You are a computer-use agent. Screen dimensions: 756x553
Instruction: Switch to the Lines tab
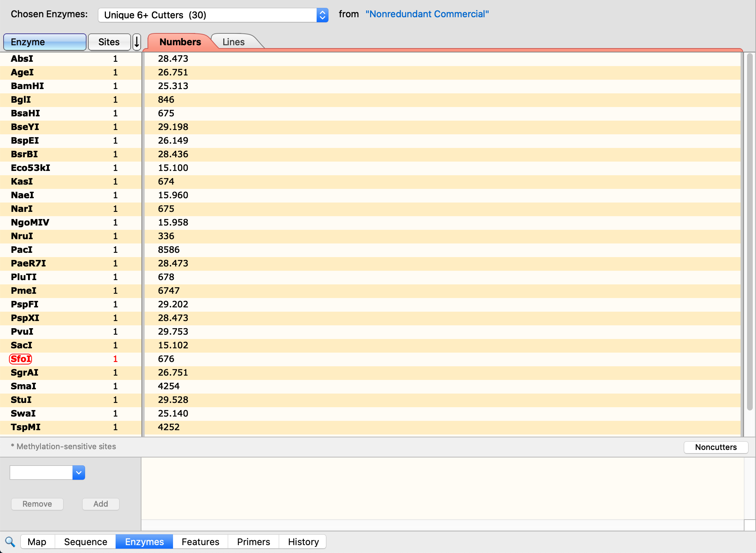[233, 42]
